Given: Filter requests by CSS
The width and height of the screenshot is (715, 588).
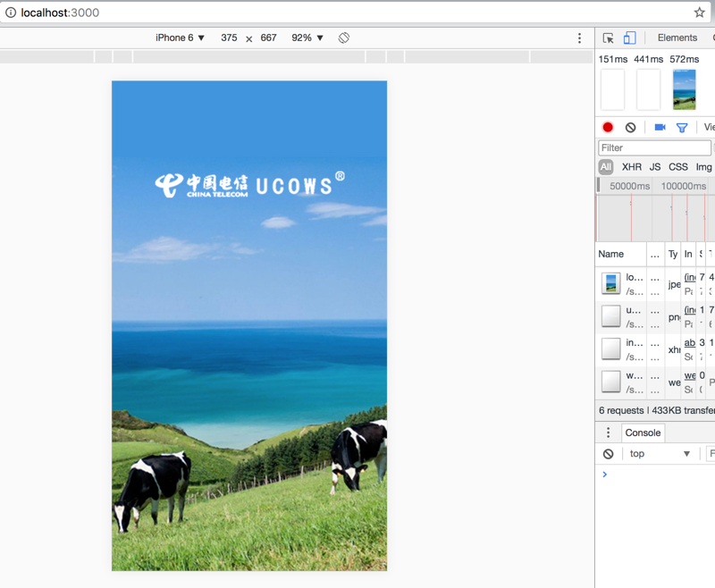Looking at the screenshot, I should point(678,167).
